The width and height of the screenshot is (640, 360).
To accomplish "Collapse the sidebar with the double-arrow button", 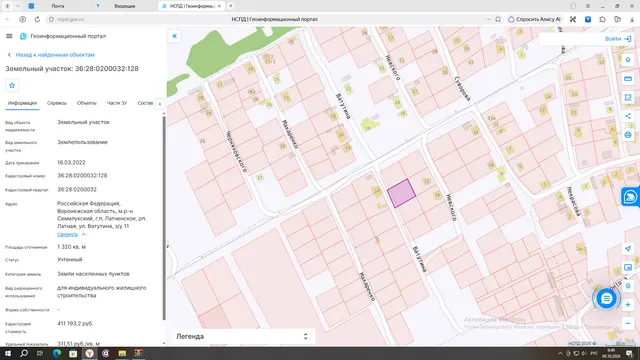I will pyautogui.click(x=174, y=36).
